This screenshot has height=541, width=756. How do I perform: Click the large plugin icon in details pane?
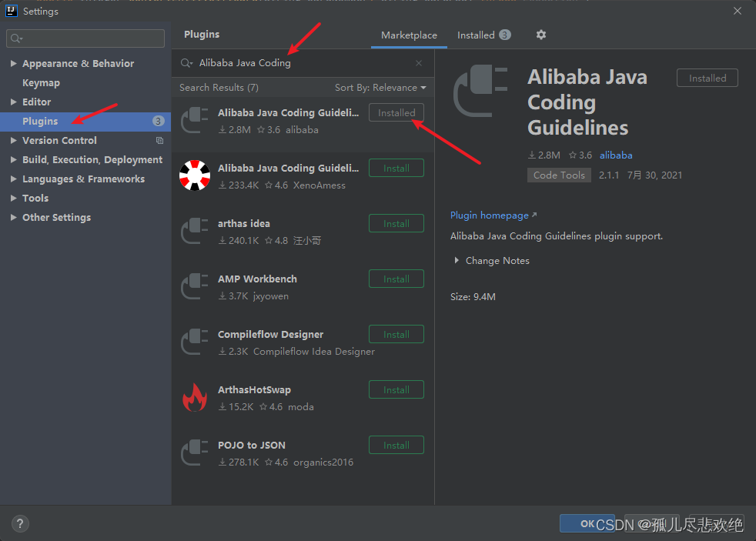tap(480, 91)
